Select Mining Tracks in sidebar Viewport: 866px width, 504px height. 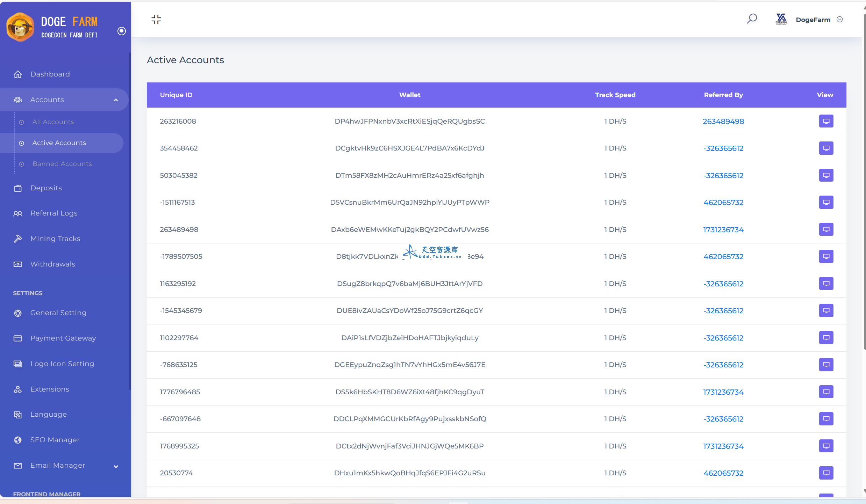coord(55,238)
